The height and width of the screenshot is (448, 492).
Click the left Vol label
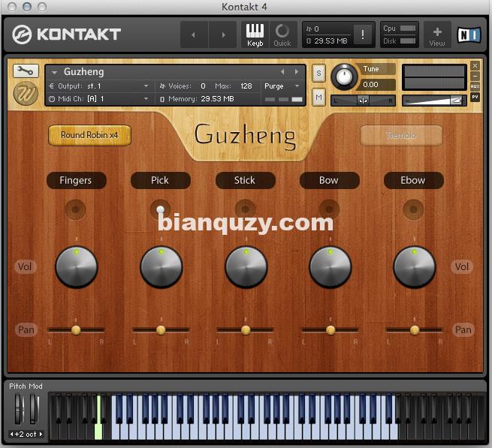coord(25,267)
